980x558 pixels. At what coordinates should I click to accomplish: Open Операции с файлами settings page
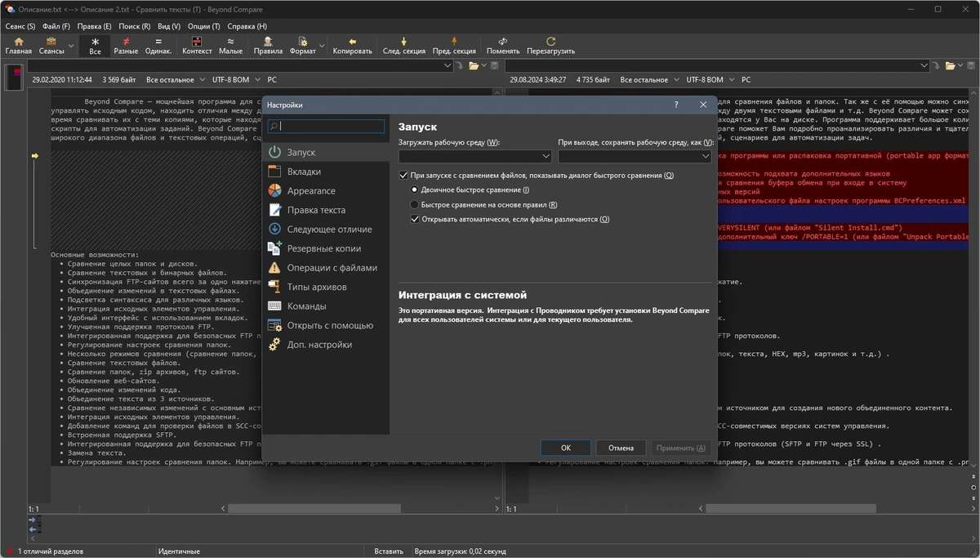(327, 268)
